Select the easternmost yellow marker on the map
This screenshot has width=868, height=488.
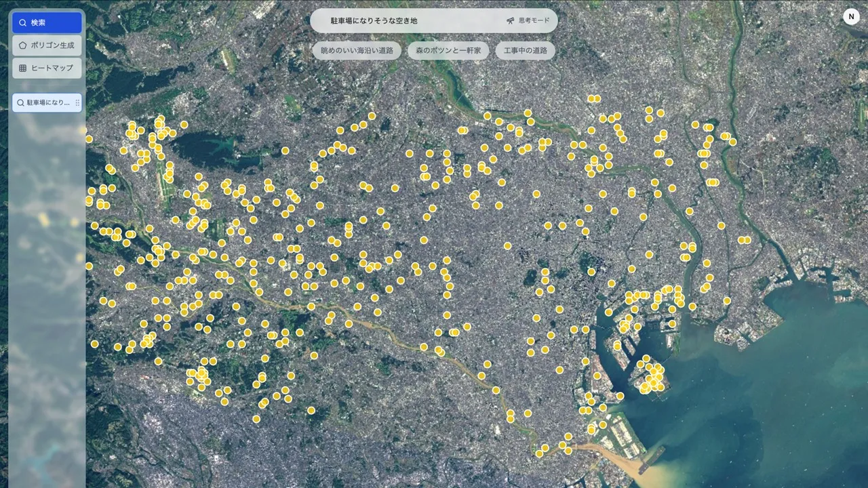click(747, 240)
